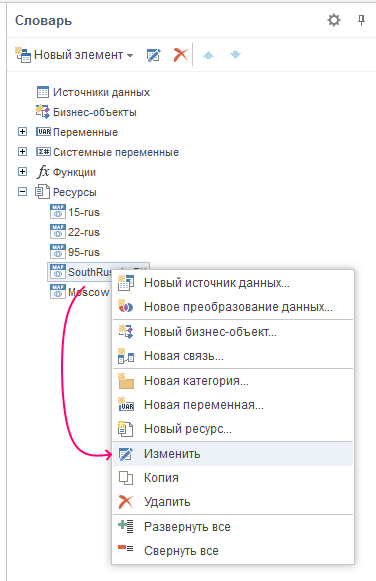
Task: Choose Изменить from context menu
Action: [233, 454]
